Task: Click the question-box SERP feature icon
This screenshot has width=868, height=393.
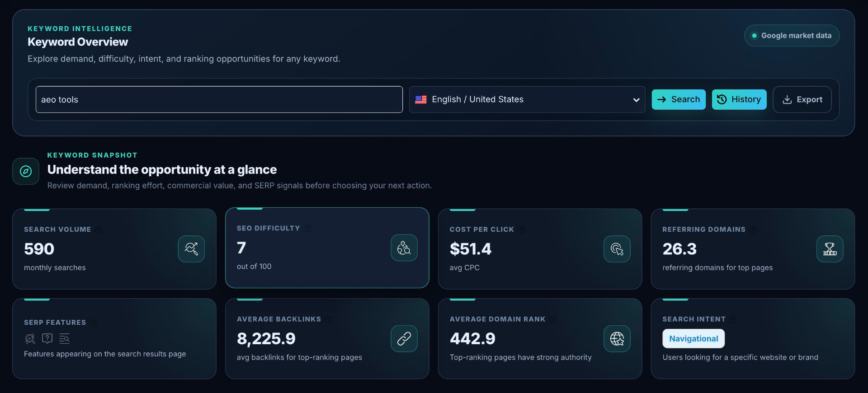Action: (47, 338)
